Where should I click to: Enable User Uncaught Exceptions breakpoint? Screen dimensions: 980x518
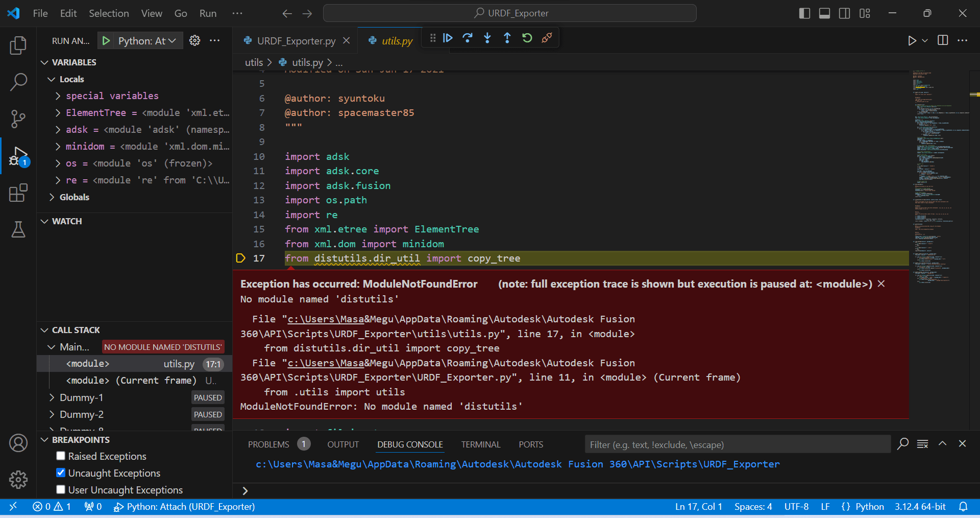[x=61, y=489]
